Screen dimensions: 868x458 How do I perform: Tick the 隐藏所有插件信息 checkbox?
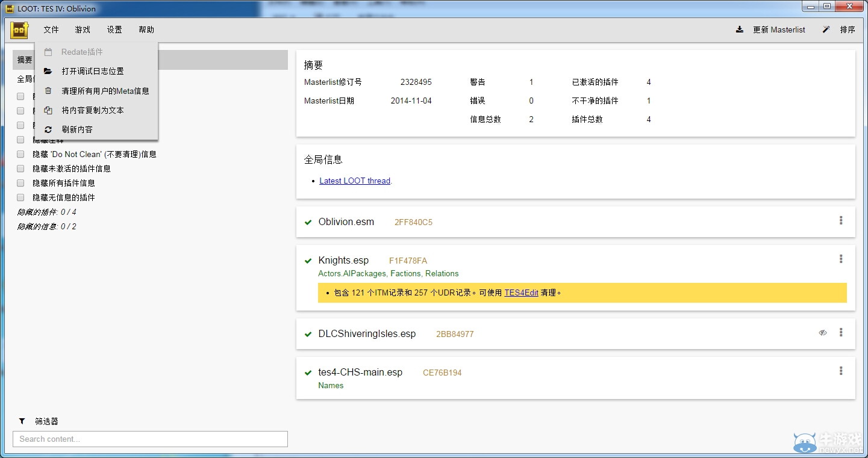point(20,183)
